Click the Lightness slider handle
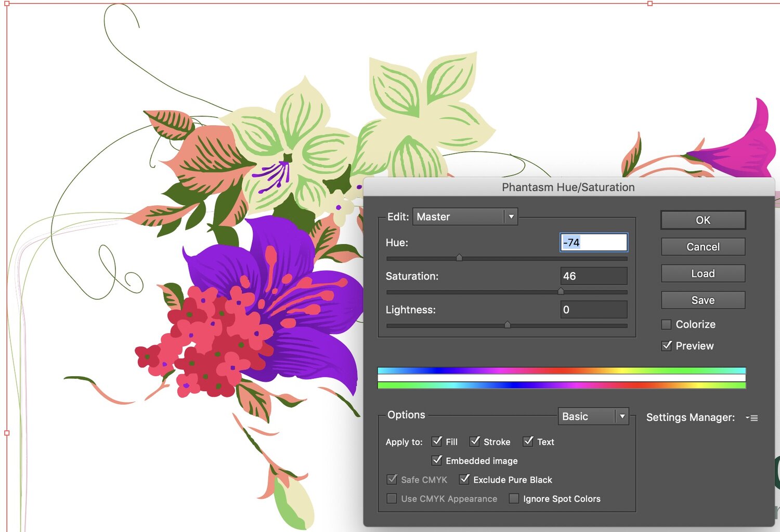780x532 pixels. (x=507, y=325)
